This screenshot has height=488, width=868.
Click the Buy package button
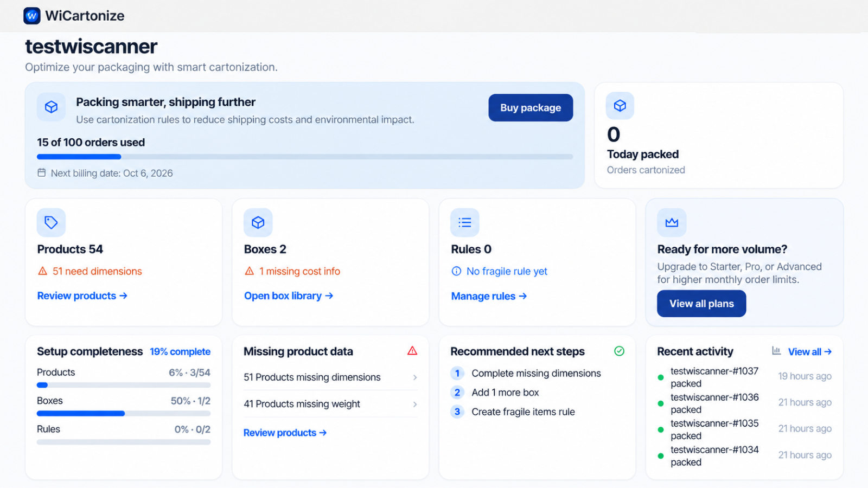click(531, 107)
